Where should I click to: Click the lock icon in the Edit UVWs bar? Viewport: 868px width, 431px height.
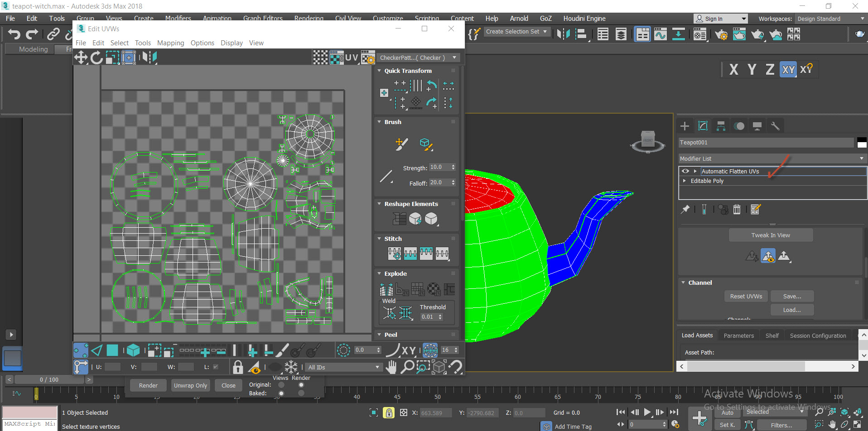click(237, 367)
